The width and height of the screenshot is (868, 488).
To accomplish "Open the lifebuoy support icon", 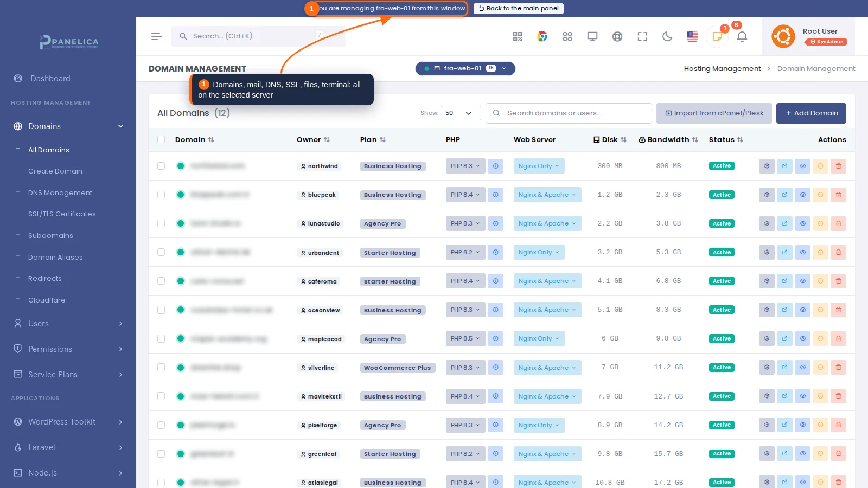I will [617, 36].
